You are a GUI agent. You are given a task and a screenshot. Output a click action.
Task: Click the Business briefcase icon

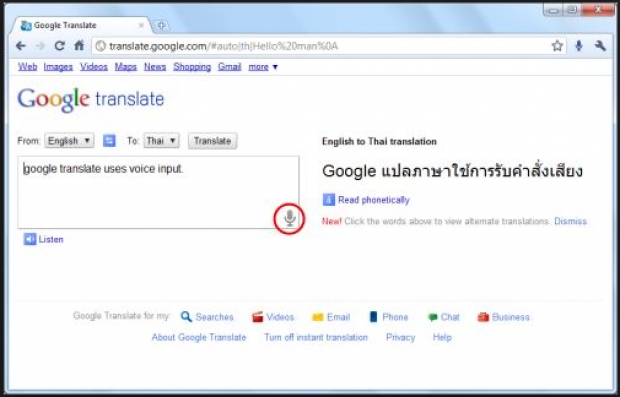[x=483, y=317]
